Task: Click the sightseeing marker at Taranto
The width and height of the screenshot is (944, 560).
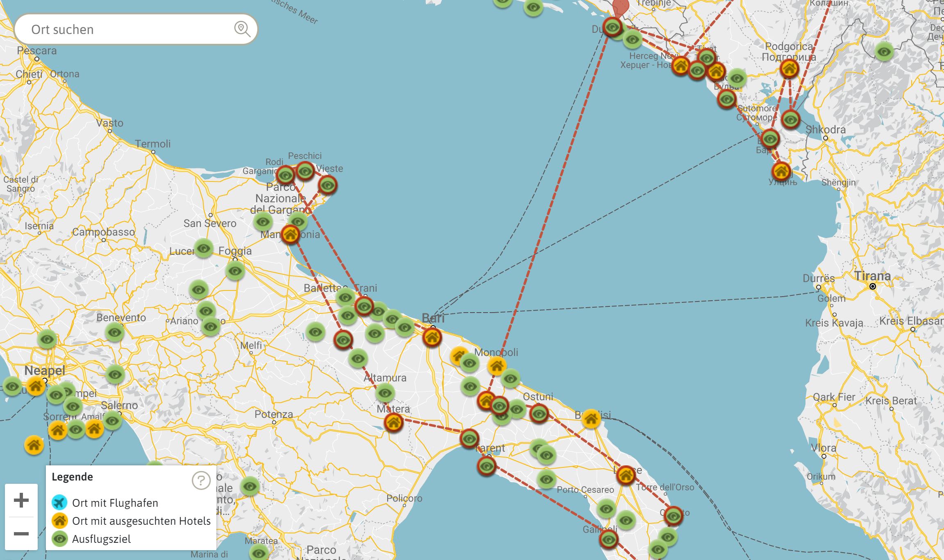Action: click(x=487, y=466)
